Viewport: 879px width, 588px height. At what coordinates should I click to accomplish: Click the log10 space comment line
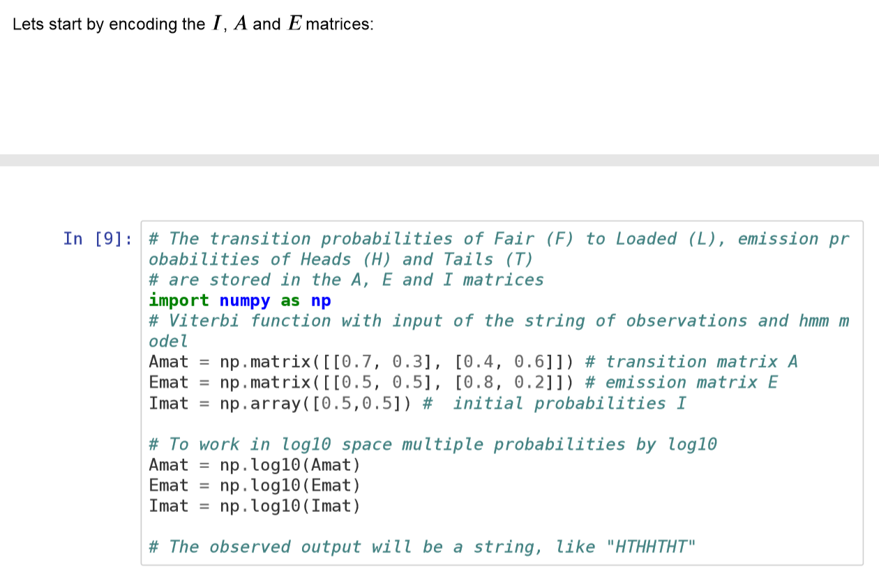[x=419, y=444]
